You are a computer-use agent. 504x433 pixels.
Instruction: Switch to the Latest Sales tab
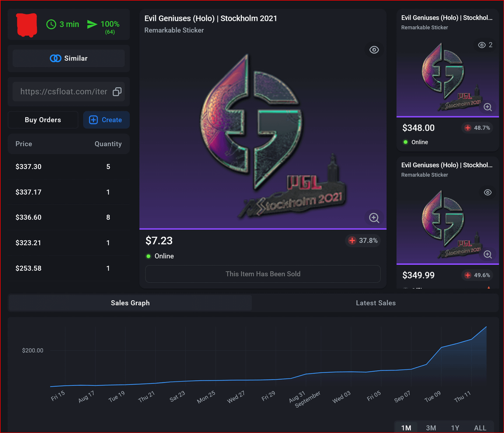pos(375,303)
